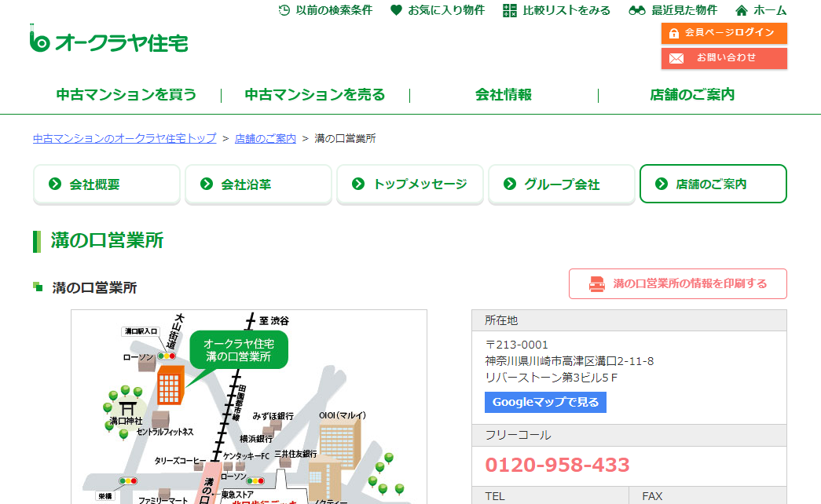Image resolution: width=821 pixels, height=504 pixels.
Task: Click the Mizonokuchi office access map image
Action: (x=249, y=407)
